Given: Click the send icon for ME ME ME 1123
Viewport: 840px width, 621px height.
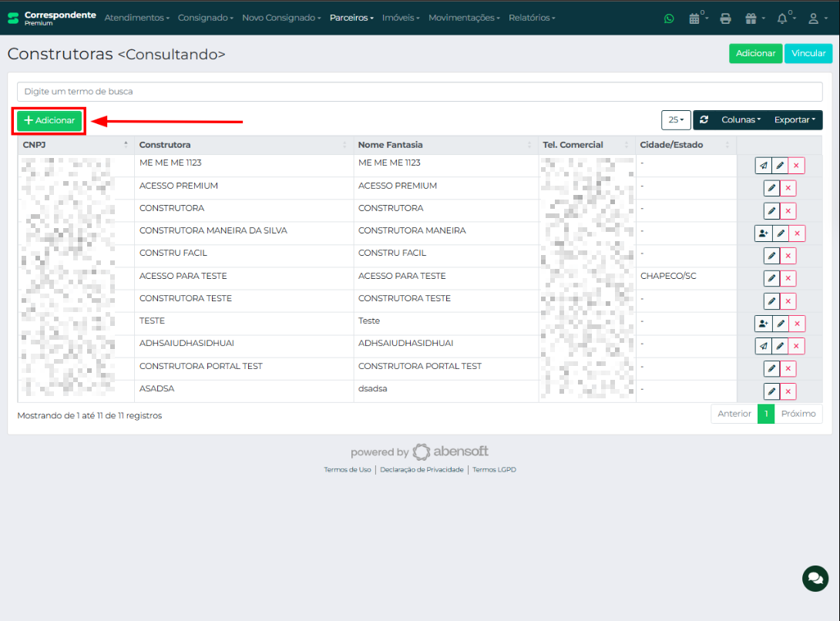Looking at the screenshot, I should (763, 166).
